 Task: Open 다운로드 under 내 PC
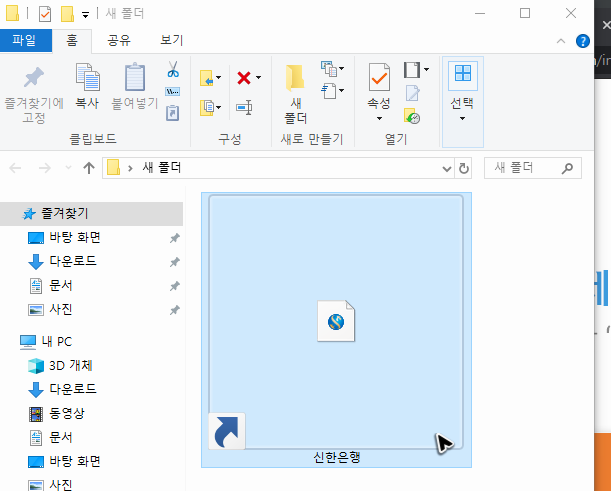73,389
